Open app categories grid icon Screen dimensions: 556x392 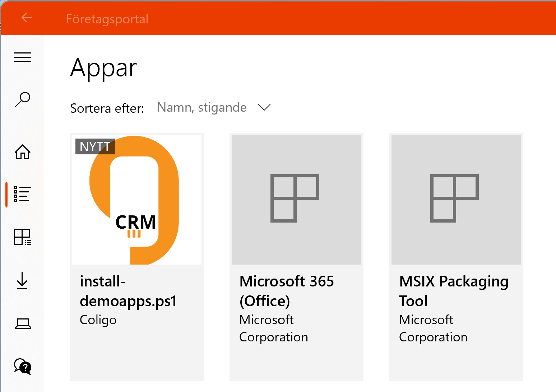(23, 237)
